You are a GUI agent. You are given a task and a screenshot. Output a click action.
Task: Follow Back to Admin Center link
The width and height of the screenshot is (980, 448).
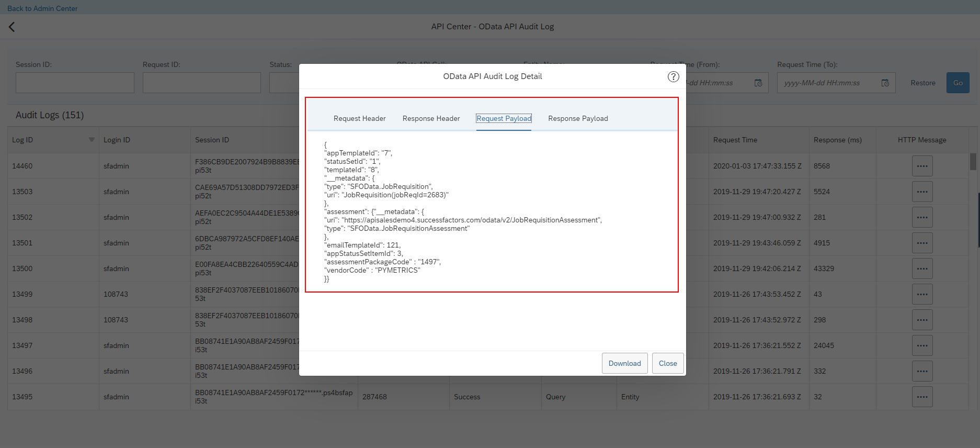42,8
